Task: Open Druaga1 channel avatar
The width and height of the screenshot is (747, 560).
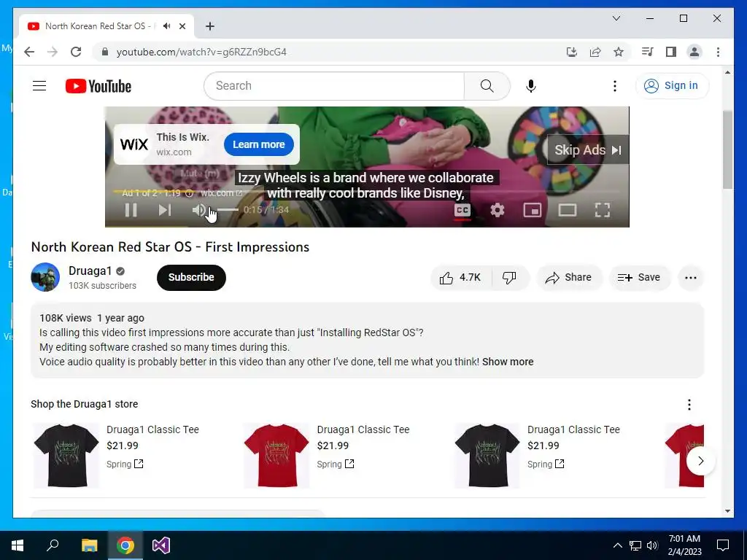Action: pos(45,277)
